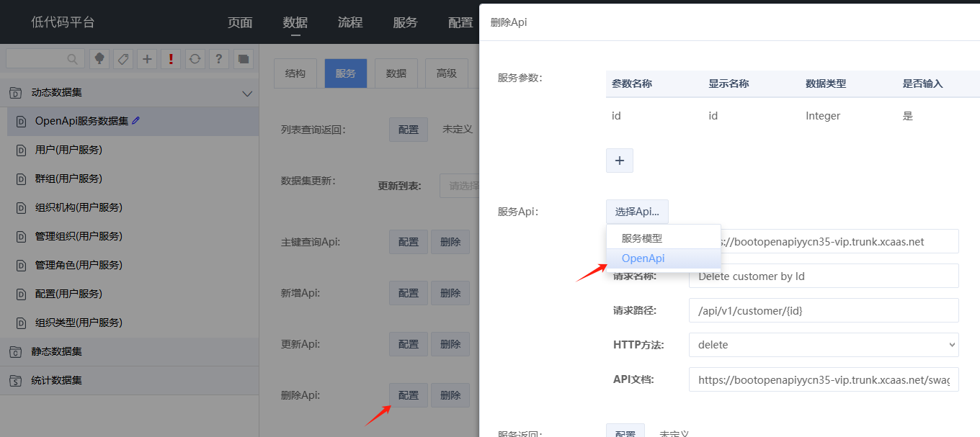
Task: Select OpenApi服务数据集 in the tree
Action: coord(133,122)
